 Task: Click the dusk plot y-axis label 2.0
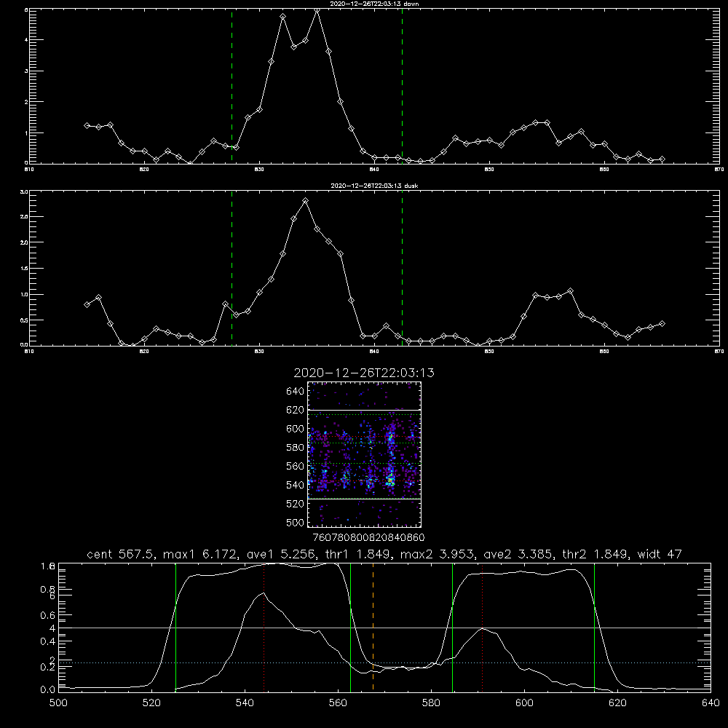pyautogui.click(x=25, y=242)
